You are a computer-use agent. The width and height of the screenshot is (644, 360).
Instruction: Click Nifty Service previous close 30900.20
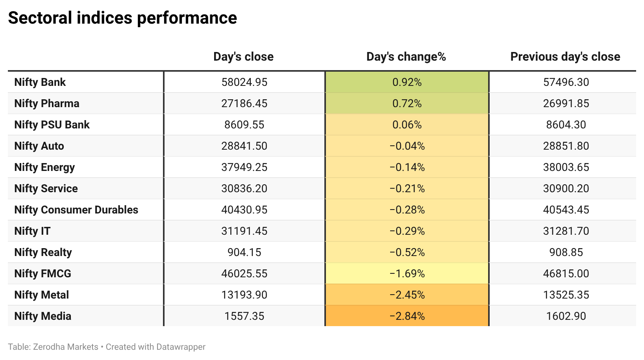click(566, 188)
